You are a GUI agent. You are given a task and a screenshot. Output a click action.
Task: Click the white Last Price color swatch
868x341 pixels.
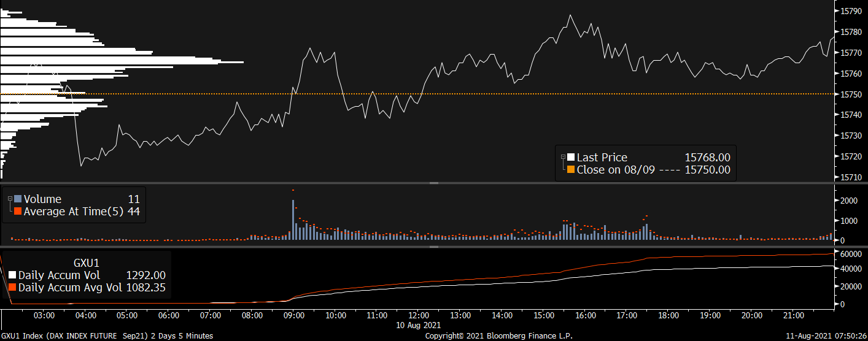[571, 158]
